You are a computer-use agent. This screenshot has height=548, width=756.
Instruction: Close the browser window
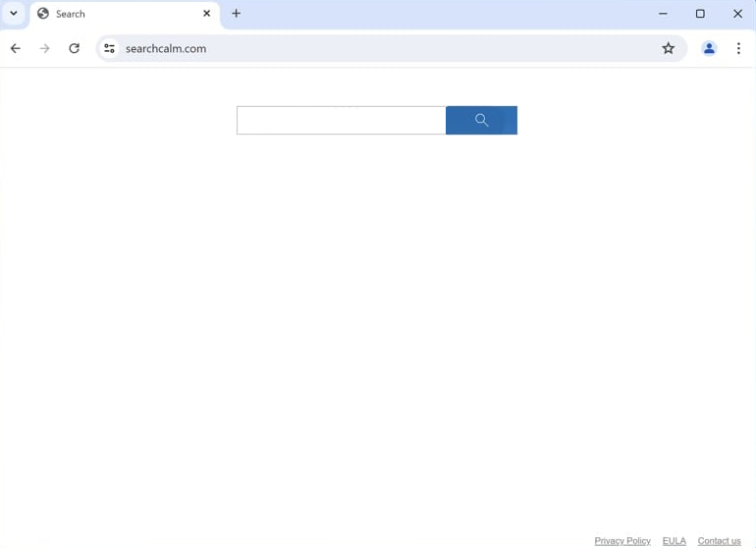pyautogui.click(x=737, y=14)
